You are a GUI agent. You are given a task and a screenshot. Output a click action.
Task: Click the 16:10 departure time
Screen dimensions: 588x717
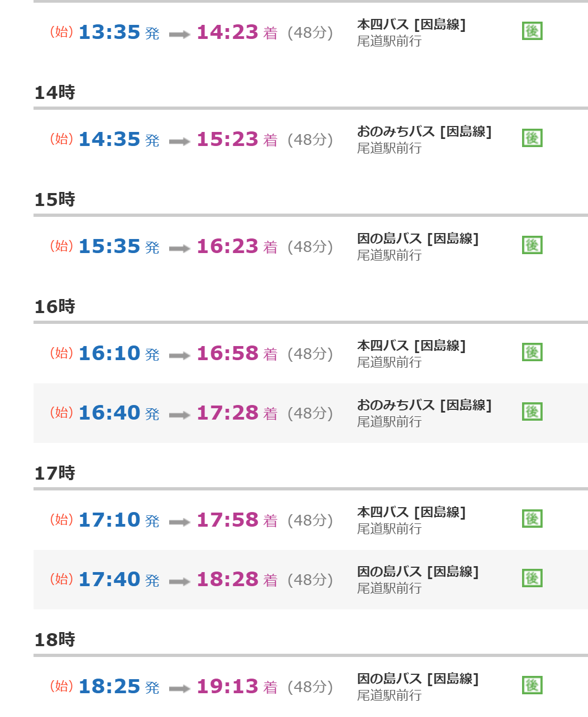pyautogui.click(x=110, y=354)
